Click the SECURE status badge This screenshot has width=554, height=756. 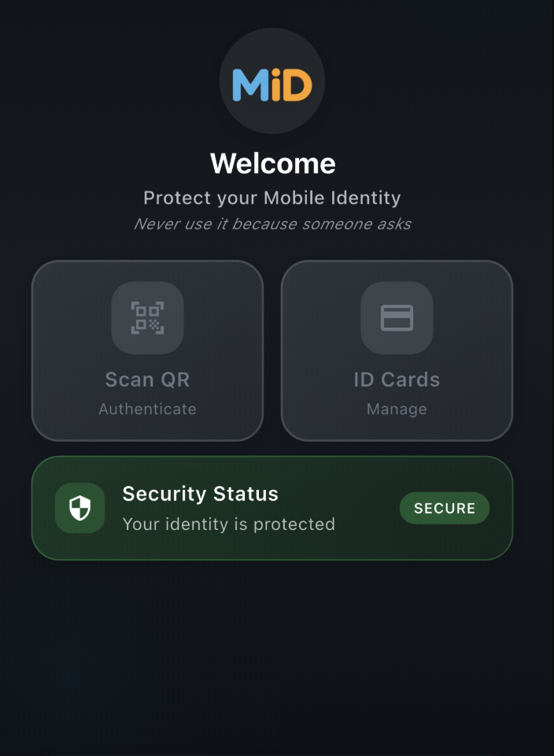click(445, 508)
